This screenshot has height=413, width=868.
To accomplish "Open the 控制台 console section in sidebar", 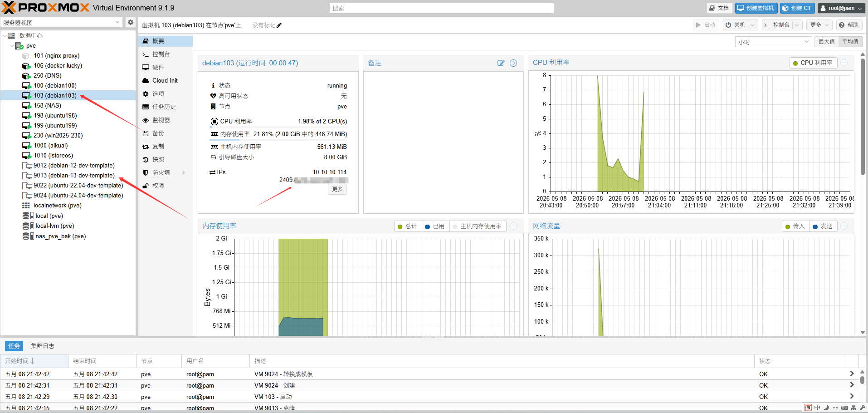I will click(166, 54).
